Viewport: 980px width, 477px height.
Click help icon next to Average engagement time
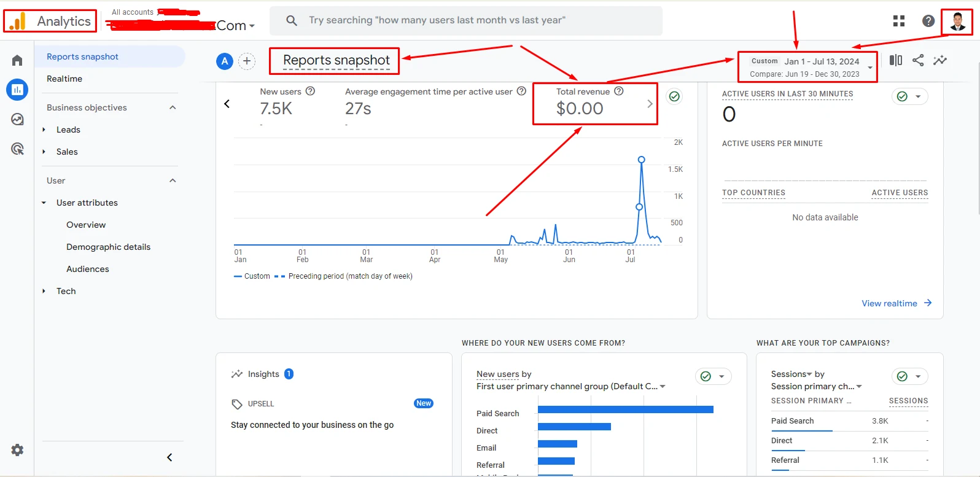(x=521, y=91)
